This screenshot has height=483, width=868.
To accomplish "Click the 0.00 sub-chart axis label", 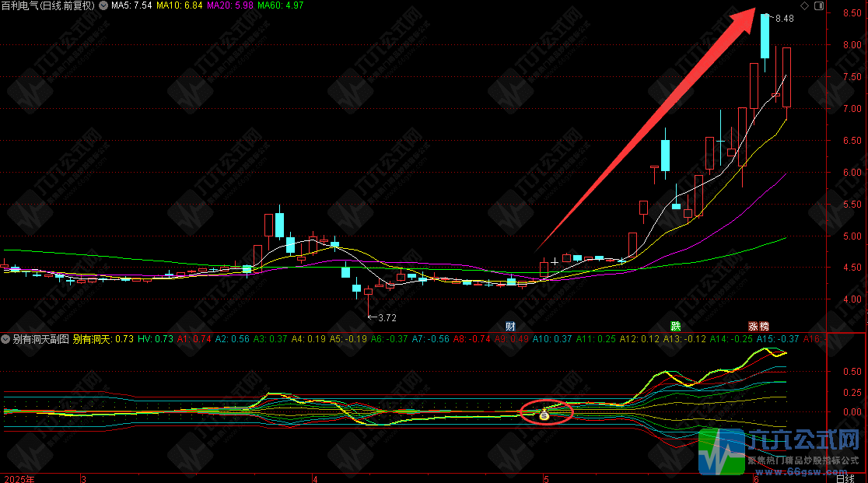I will click(852, 412).
